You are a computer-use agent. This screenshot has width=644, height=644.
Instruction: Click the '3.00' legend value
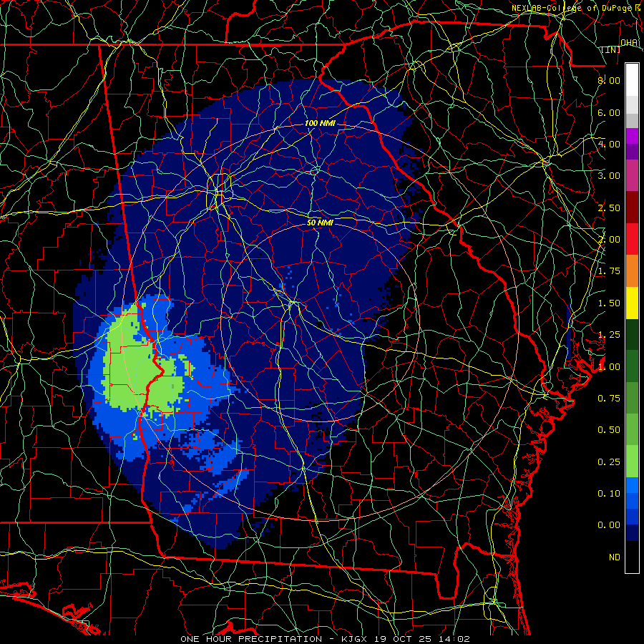(609, 176)
